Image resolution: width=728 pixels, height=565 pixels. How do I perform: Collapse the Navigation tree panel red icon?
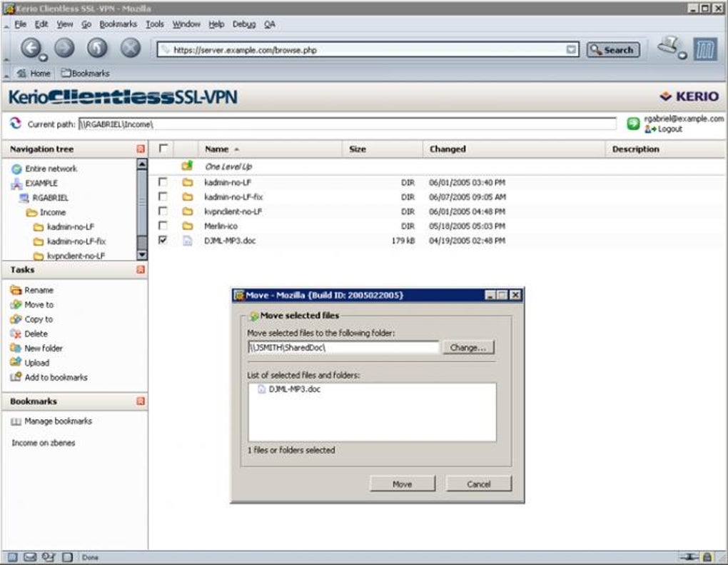pos(141,149)
